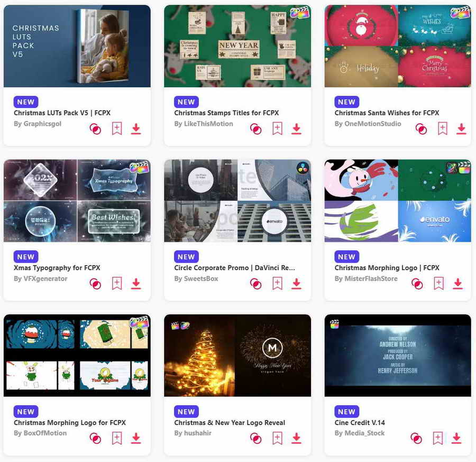The height and width of the screenshot is (462, 476).
Task: Download Christmas LUTs Pack V5 item
Action: pyautogui.click(x=136, y=128)
